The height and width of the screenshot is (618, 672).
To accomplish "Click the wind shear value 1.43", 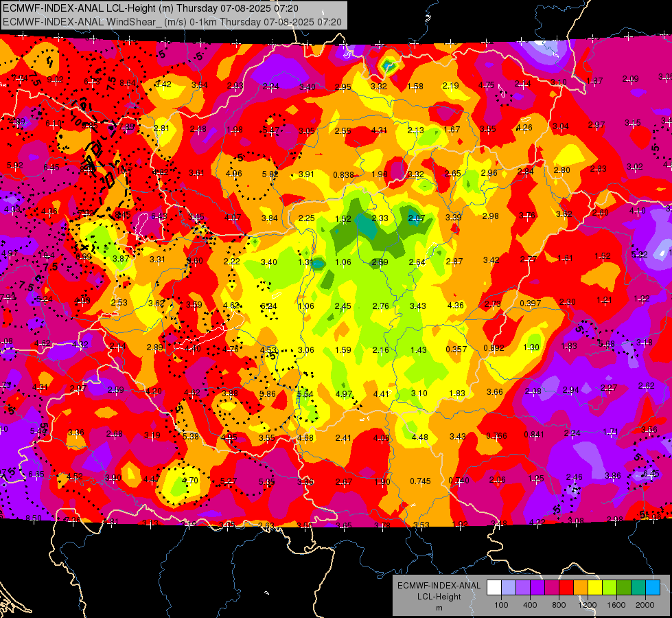I will click(418, 350).
